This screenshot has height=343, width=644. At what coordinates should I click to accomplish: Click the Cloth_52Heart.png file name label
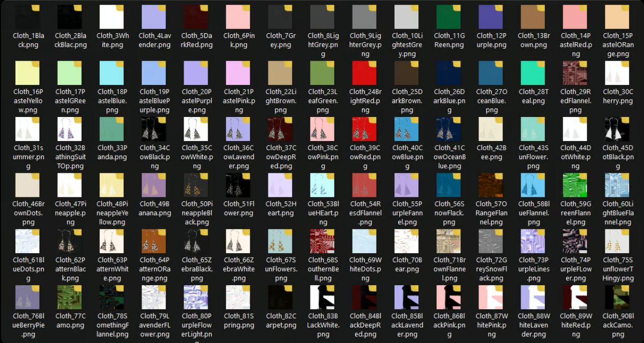(280, 208)
